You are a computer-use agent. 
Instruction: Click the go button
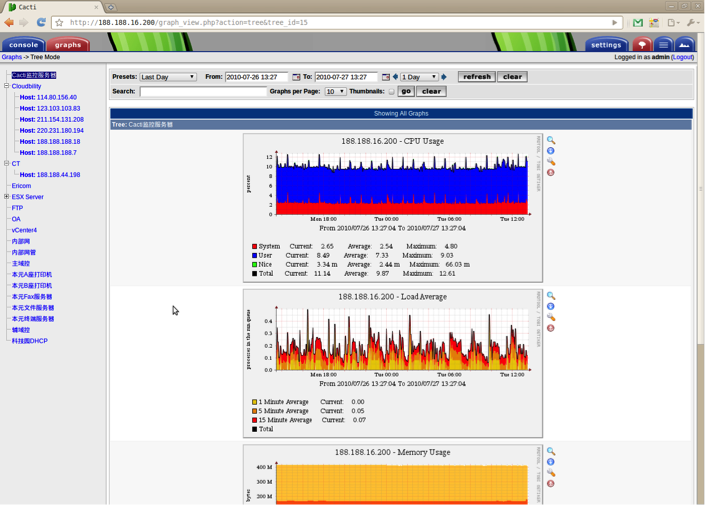(406, 91)
